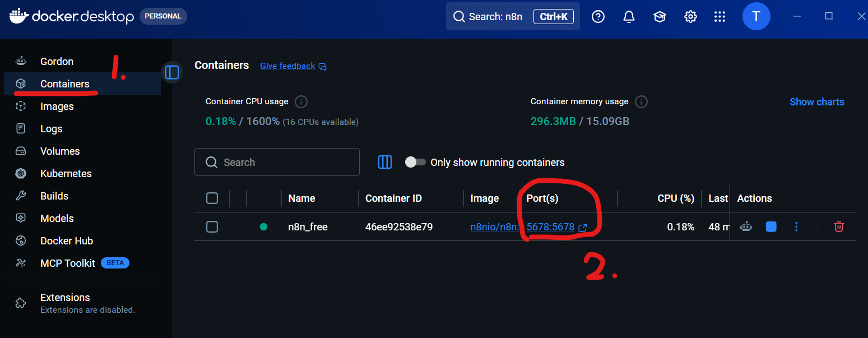This screenshot has height=338, width=868.
Task: Maximize the Docker Desktop window
Action: click(829, 16)
